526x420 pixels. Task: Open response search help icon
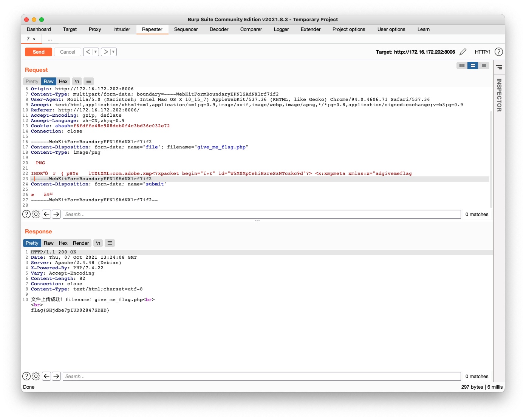pyautogui.click(x=26, y=376)
